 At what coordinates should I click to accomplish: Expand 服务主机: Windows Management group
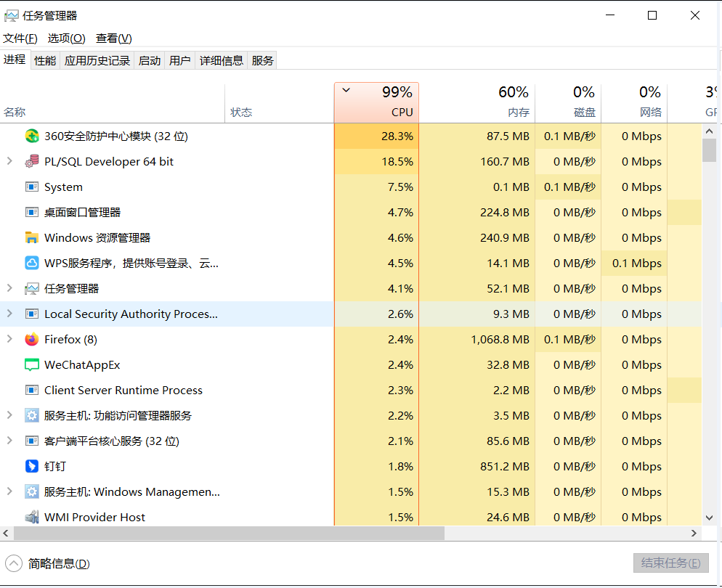tap(9, 491)
